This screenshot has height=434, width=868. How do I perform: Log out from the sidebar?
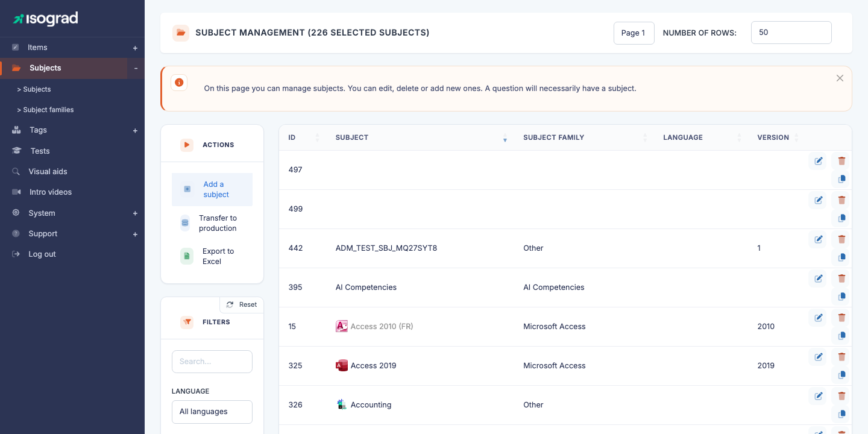pyautogui.click(x=42, y=254)
